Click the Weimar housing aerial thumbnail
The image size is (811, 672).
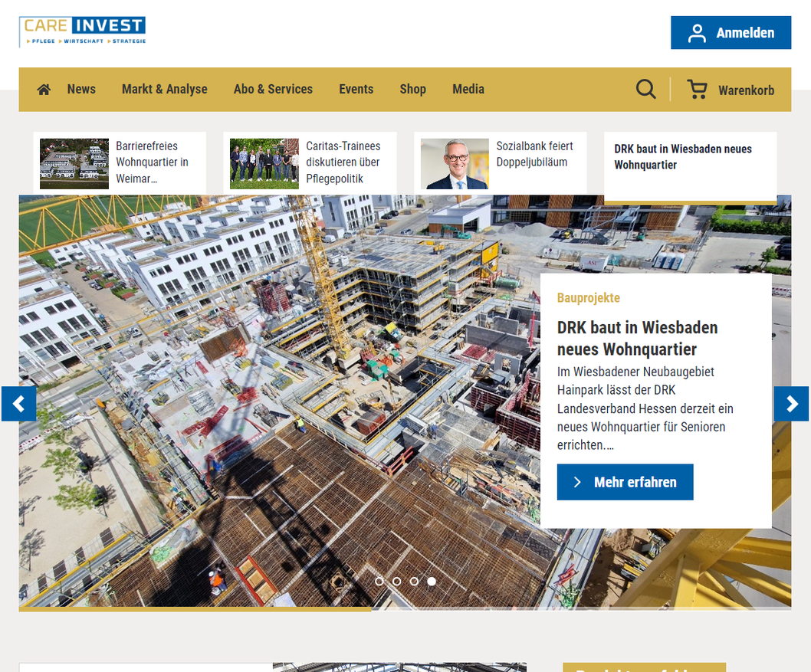tap(74, 163)
